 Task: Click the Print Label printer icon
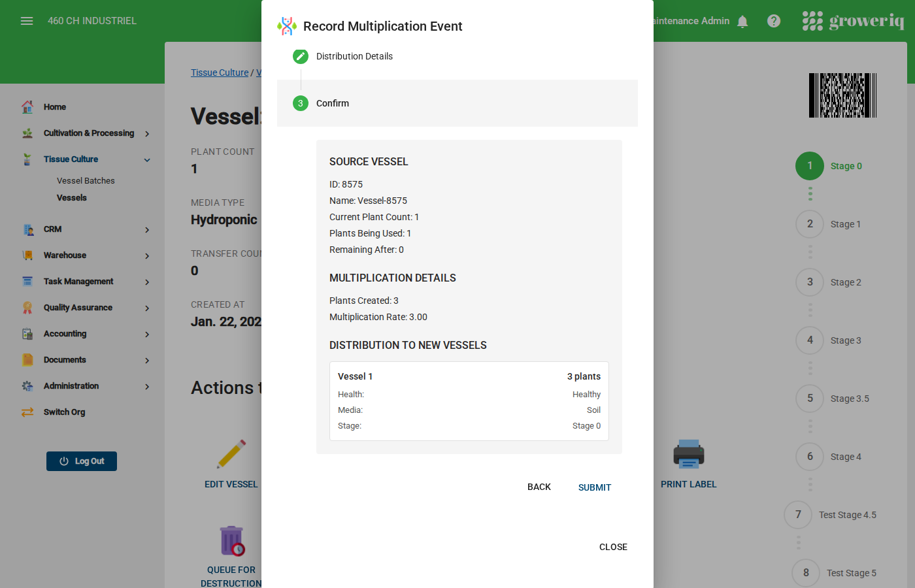click(689, 453)
